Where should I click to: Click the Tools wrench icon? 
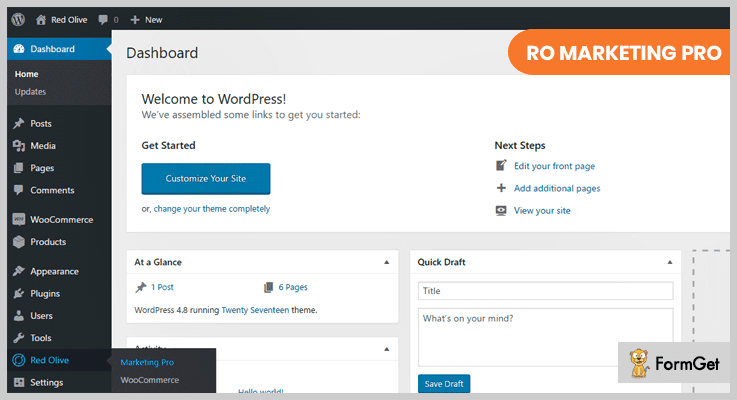tap(19, 337)
